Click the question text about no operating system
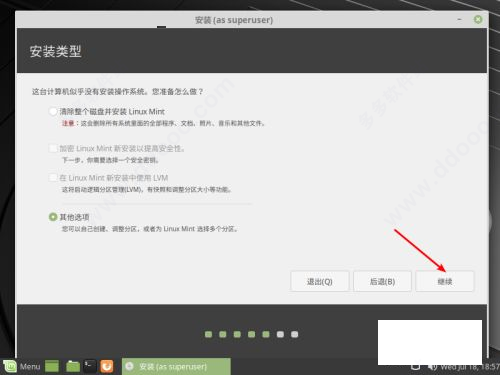 117,91
